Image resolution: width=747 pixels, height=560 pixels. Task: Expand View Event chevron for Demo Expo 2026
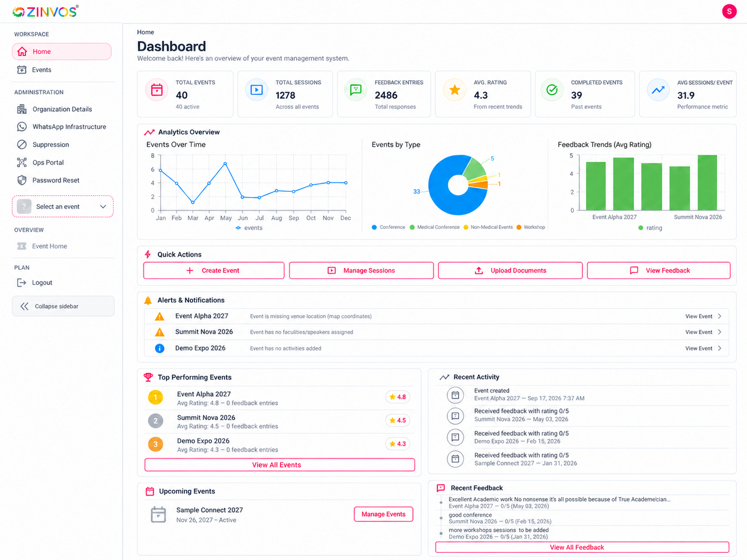coord(720,349)
